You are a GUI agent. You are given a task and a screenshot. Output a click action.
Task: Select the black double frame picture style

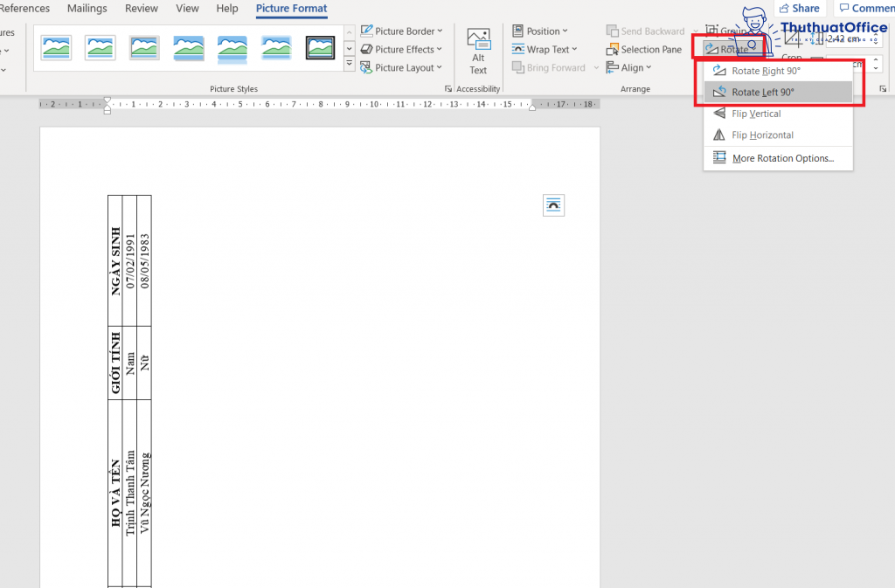pyautogui.click(x=320, y=48)
